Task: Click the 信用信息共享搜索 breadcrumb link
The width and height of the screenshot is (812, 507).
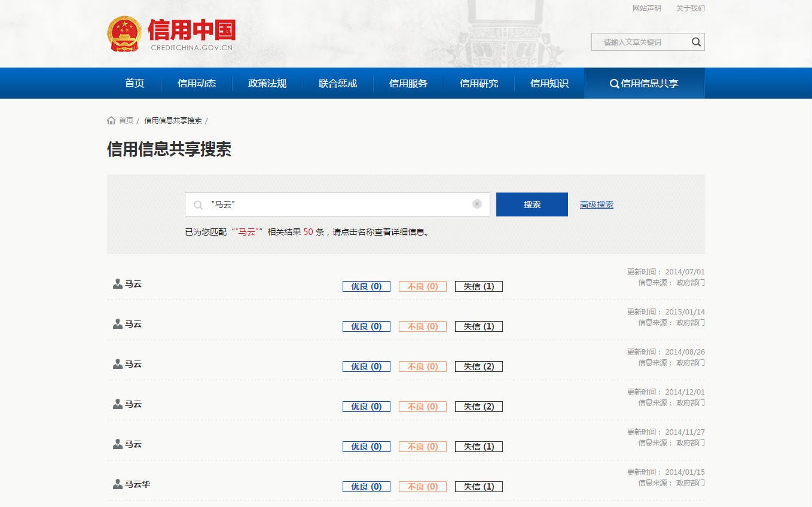Action: 173,120
